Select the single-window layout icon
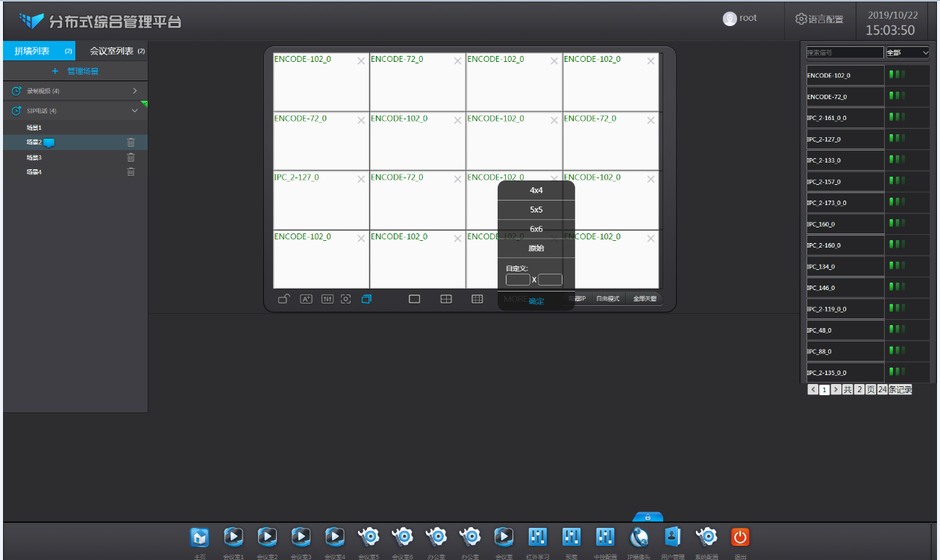Screen dimensions: 940x560 tap(415, 299)
